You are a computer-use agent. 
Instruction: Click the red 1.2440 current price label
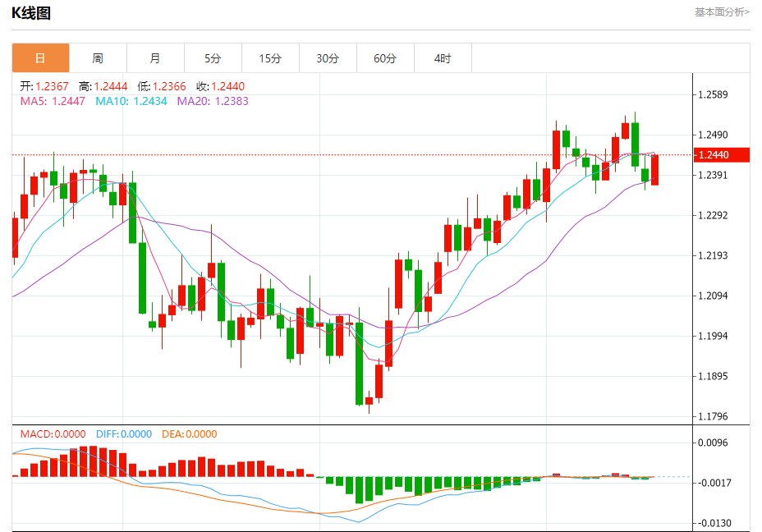pos(721,155)
